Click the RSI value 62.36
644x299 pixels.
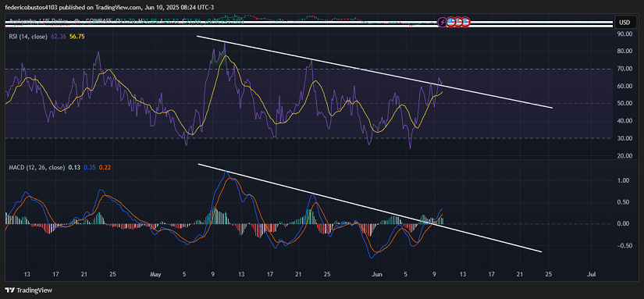tap(58, 37)
